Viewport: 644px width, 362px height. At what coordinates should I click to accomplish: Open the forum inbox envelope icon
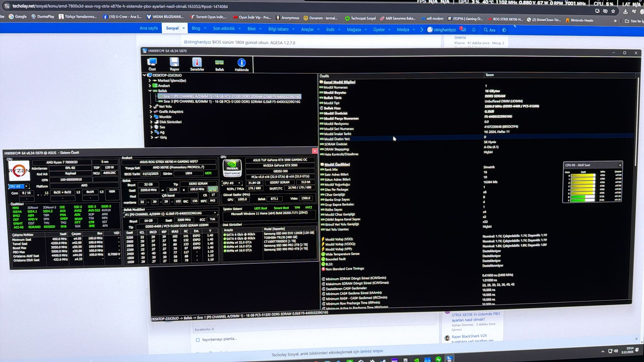coord(463,29)
